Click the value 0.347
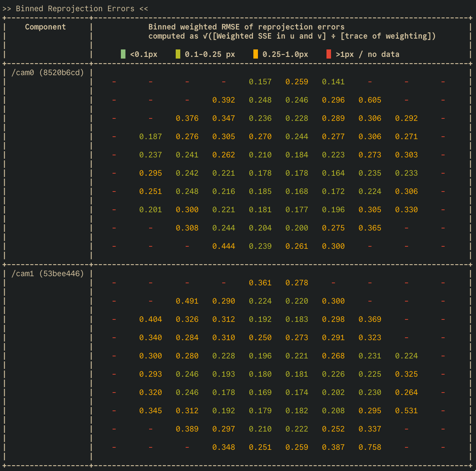 (x=224, y=118)
